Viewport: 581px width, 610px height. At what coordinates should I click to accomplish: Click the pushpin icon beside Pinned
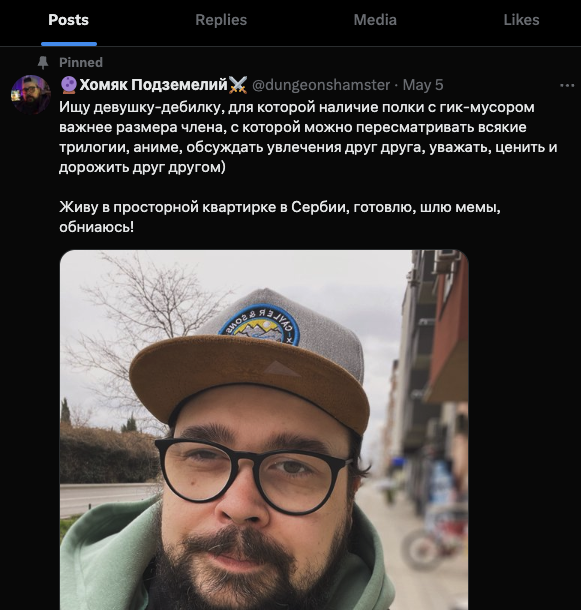click(x=42, y=63)
